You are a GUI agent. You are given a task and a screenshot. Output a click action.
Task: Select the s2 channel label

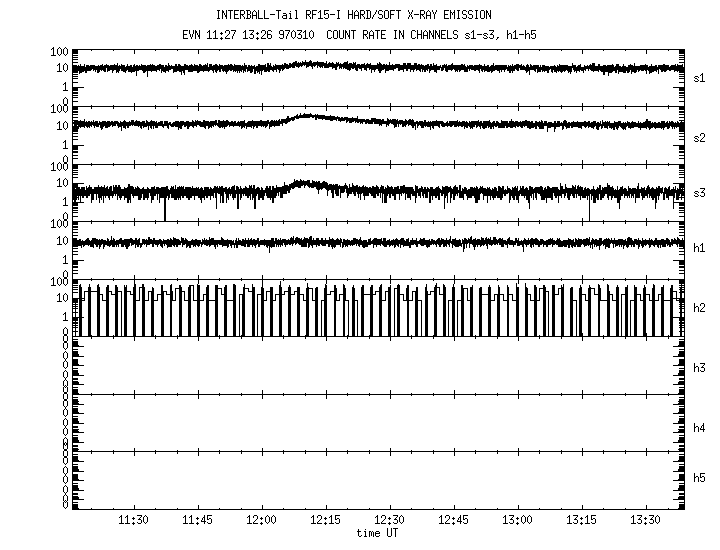[699, 137]
